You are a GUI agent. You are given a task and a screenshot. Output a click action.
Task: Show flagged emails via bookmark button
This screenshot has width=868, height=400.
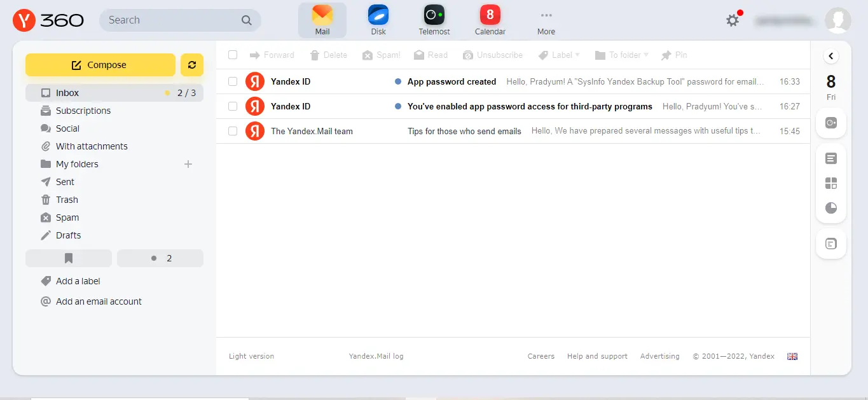pos(69,258)
